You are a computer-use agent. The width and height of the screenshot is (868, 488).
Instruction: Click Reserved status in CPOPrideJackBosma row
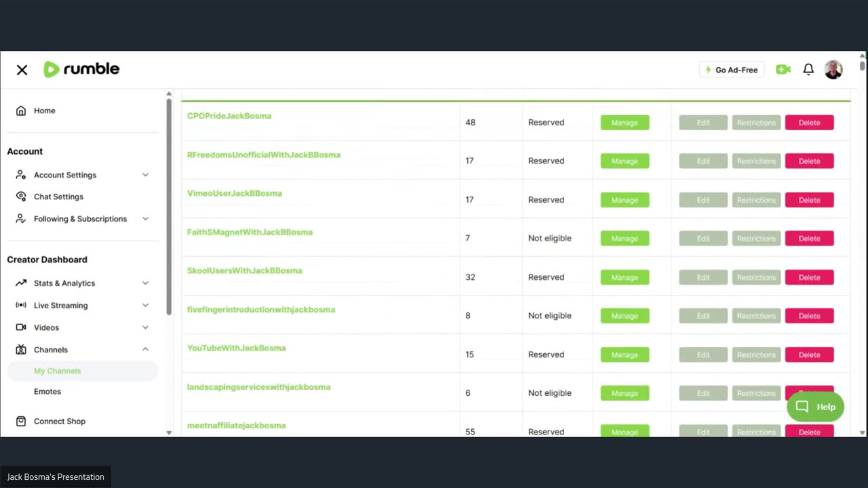tap(546, 123)
